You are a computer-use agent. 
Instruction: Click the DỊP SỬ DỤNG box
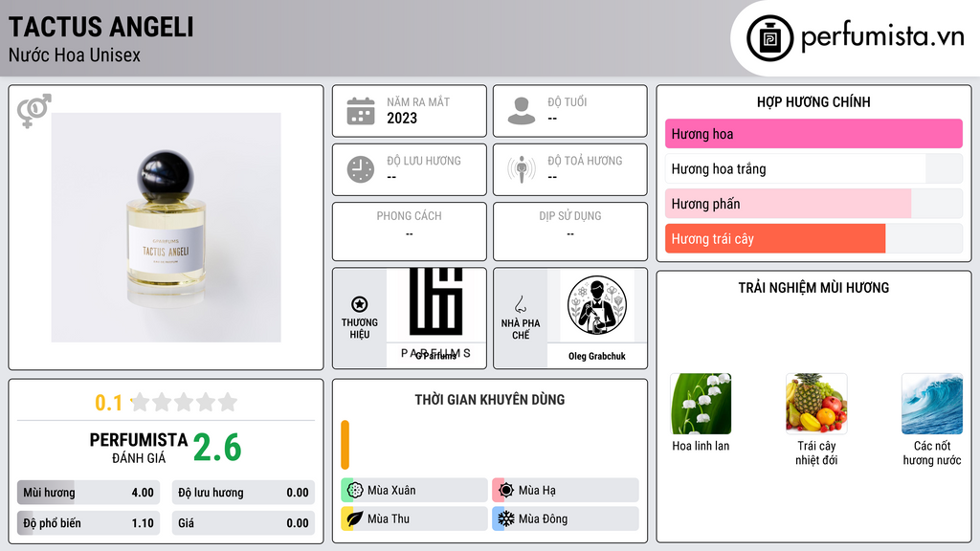coord(570,231)
